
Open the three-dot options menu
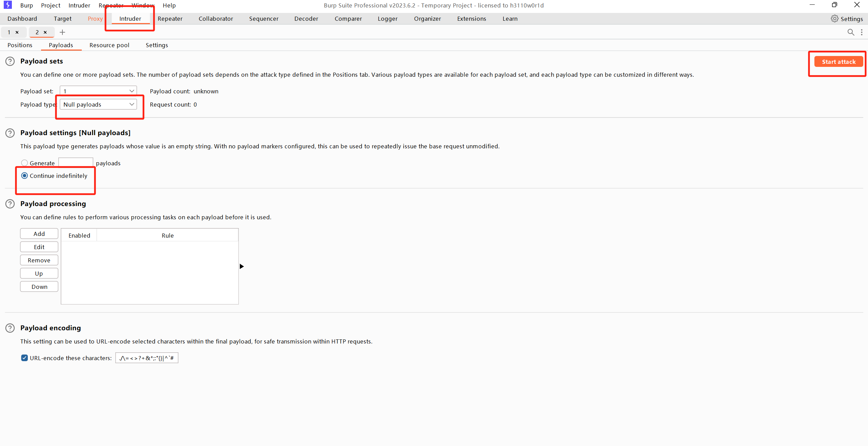(x=862, y=32)
